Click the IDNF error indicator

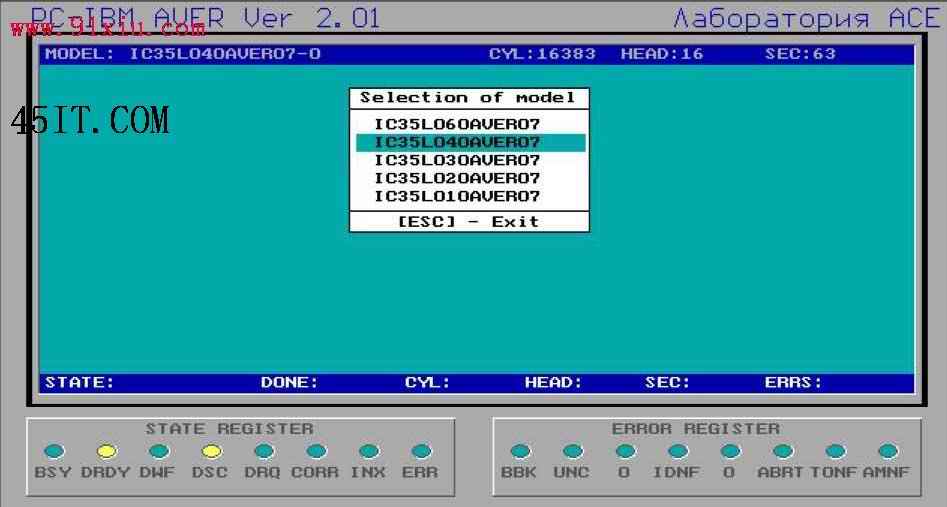point(678,451)
